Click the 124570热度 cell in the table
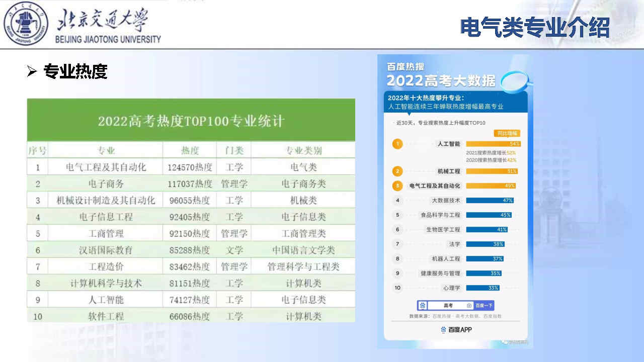 [x=190, y=167]
